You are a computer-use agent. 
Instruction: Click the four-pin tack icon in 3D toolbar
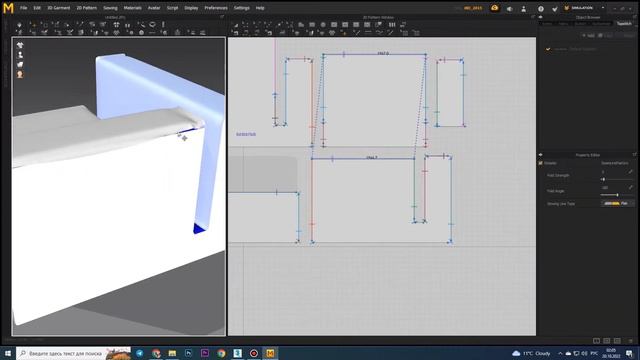116,25
